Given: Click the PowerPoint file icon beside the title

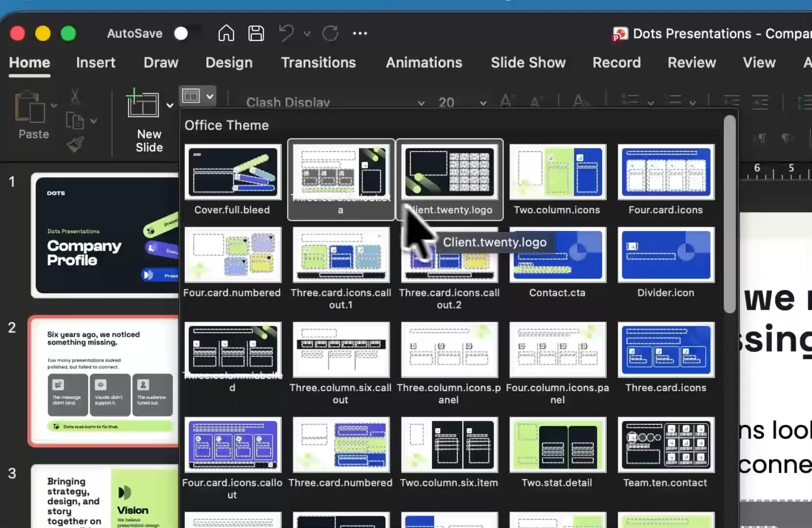Looking at the screenshot, I should [x=620, y=34].
